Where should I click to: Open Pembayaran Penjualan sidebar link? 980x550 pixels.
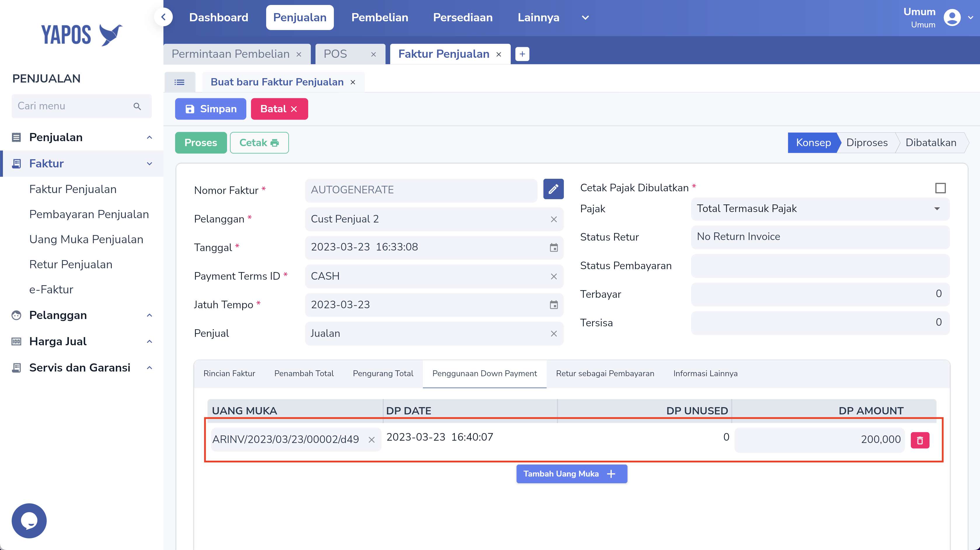pos(89,214)
